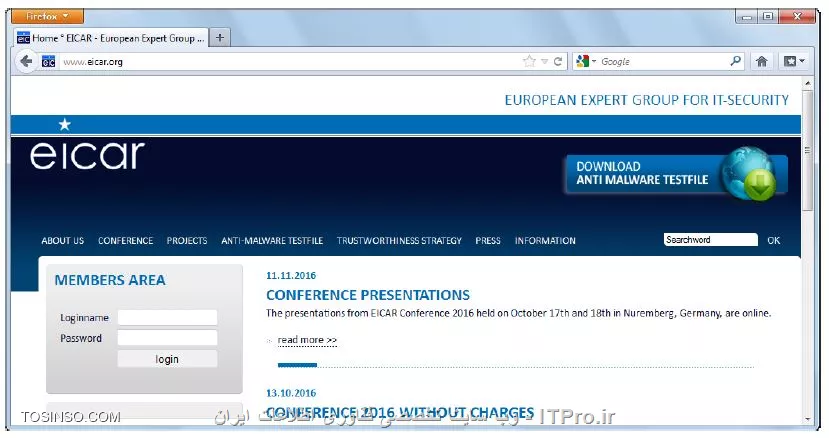Open CONFERENCE 2016 WITHOUT CHARGES headline
The width and height of the screenshot is (829, 438).
click(400, 413)
